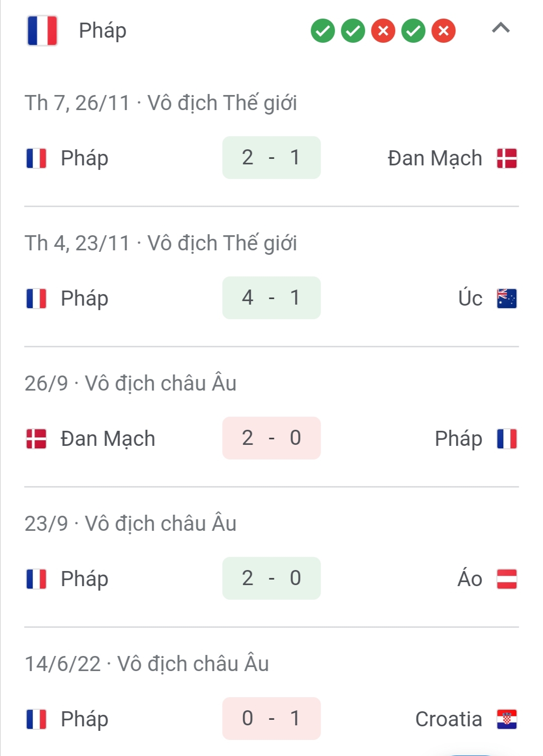Open the 2 - 1 score versus Đan Mạch
Image resolution: width=543 pixels, height=756 pixels.
[271, 158]
